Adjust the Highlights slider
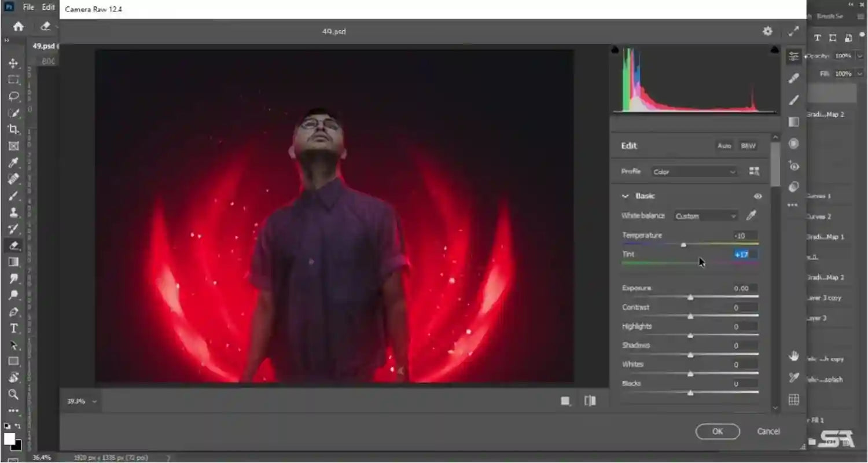The width and height of the screenshot is (868, 463). point(690,336)
